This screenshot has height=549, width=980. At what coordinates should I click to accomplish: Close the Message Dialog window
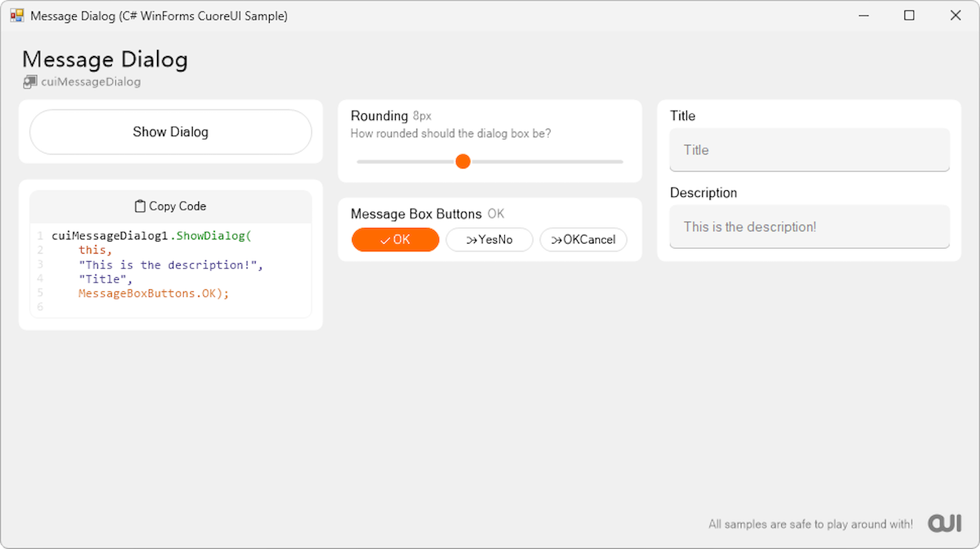956,16
